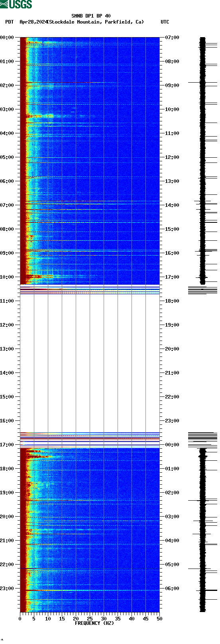The image size is (220, 644).
Task: Click the 'SMNB DP1 BP 40' title
Action: tap(91, 16)
